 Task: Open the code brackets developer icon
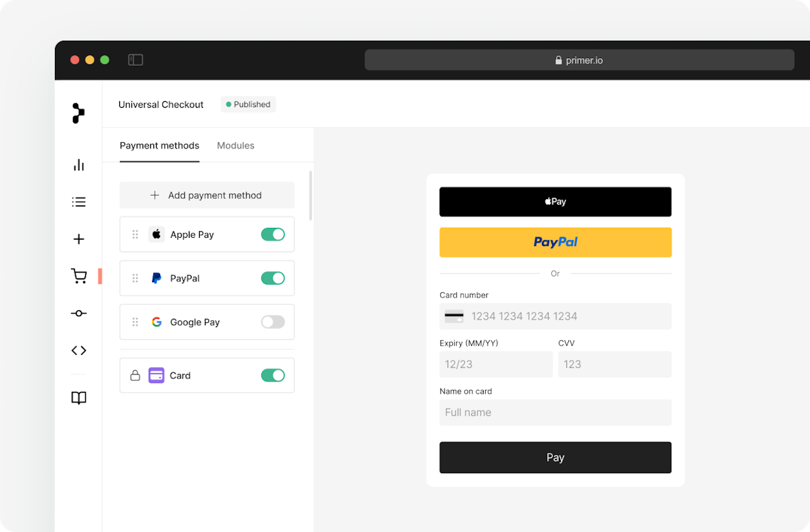click(x=79, y=350)
